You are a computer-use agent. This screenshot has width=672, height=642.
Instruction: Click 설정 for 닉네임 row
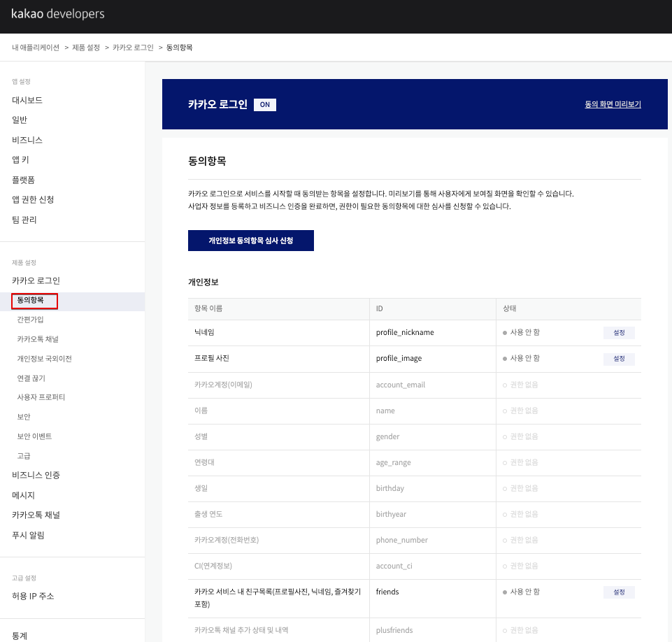coord(619,333)
